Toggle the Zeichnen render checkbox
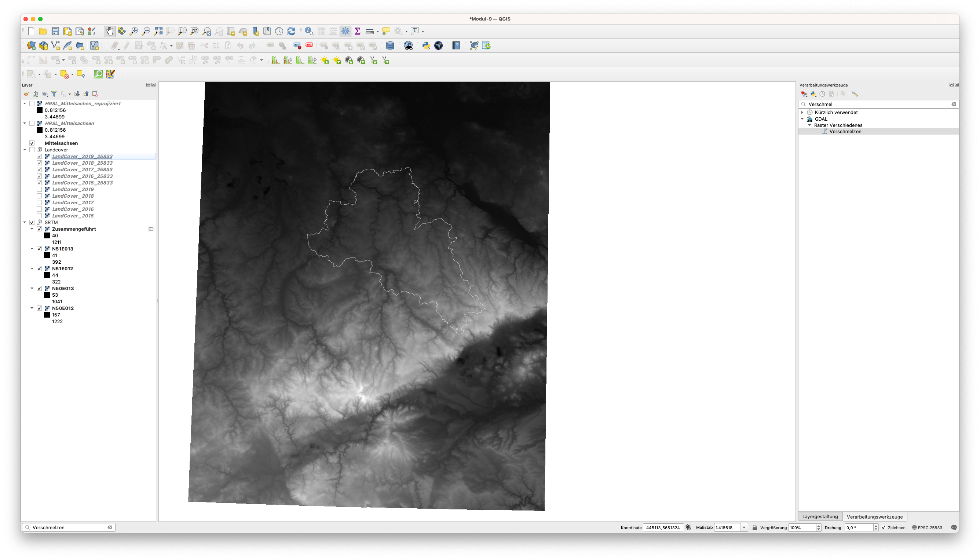The height and width of the screenshot is (560, 980). (884, 528)
